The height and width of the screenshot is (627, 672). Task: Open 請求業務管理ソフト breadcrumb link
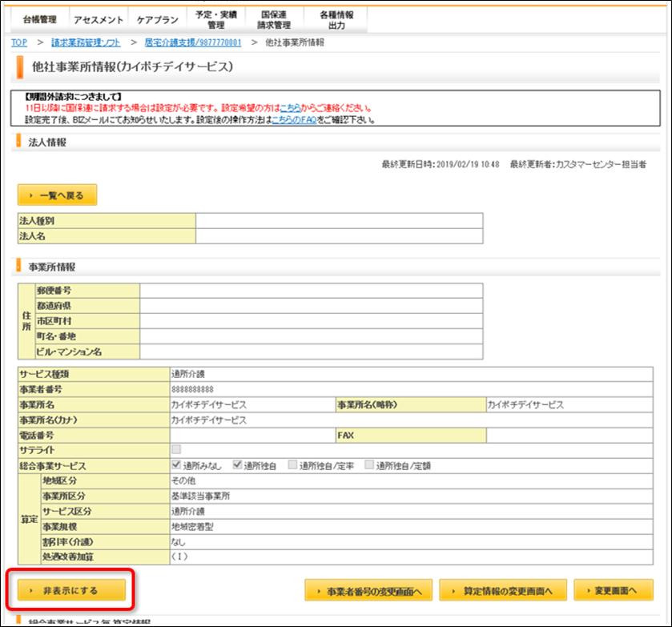[x=86, y=42]
